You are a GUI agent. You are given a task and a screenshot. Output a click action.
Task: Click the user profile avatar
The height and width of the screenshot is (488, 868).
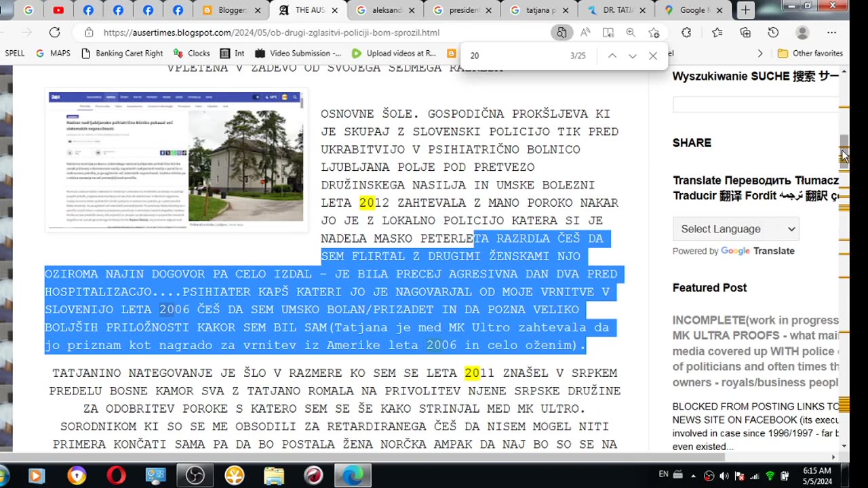click(802, 33)
